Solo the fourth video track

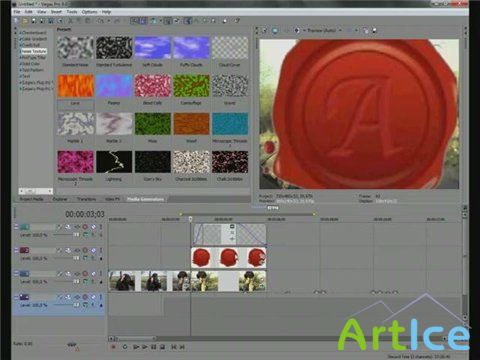coord(101,297)
